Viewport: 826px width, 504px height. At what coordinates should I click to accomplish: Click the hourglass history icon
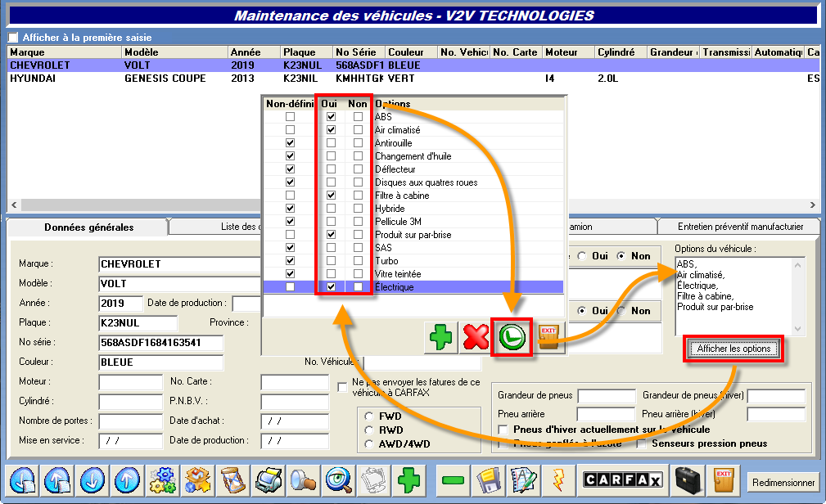(232, 480)
